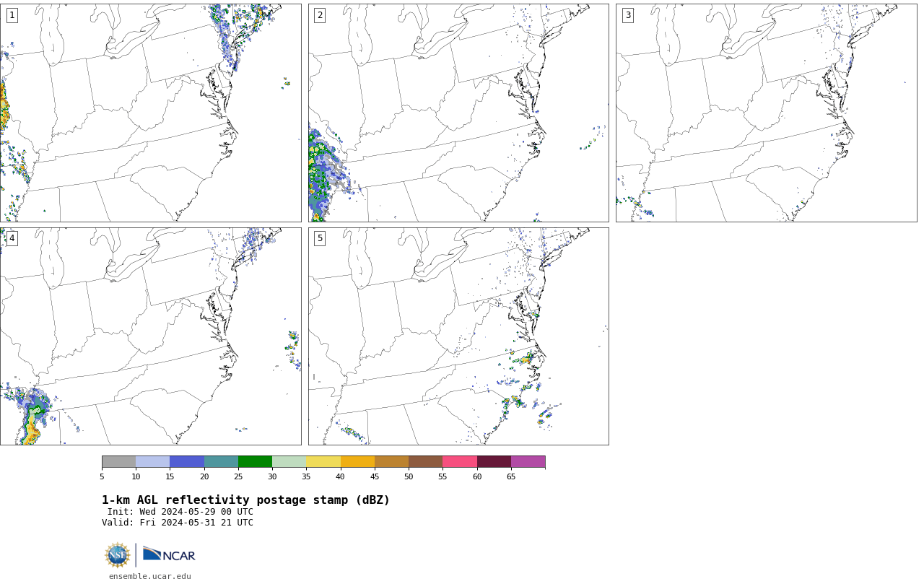Select the pale green 30-35 dBZ swatch
Screen dimensions: 924x584
point(289,462)
